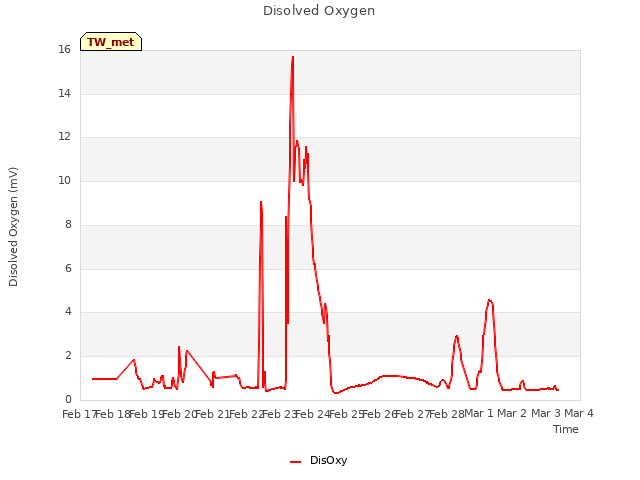Click the Feb 17 x-axis tick label
Viewport: 640px width, 480px height.
pos(79,414)
